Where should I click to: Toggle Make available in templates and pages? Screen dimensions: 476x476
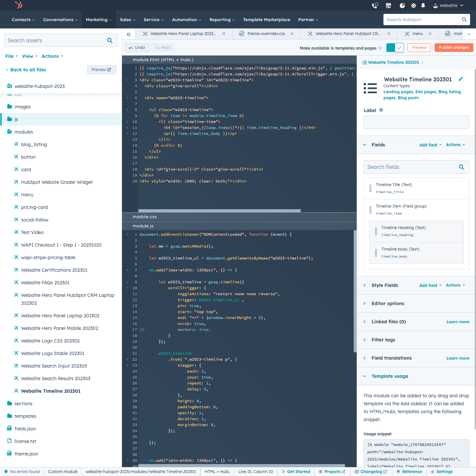395,48
